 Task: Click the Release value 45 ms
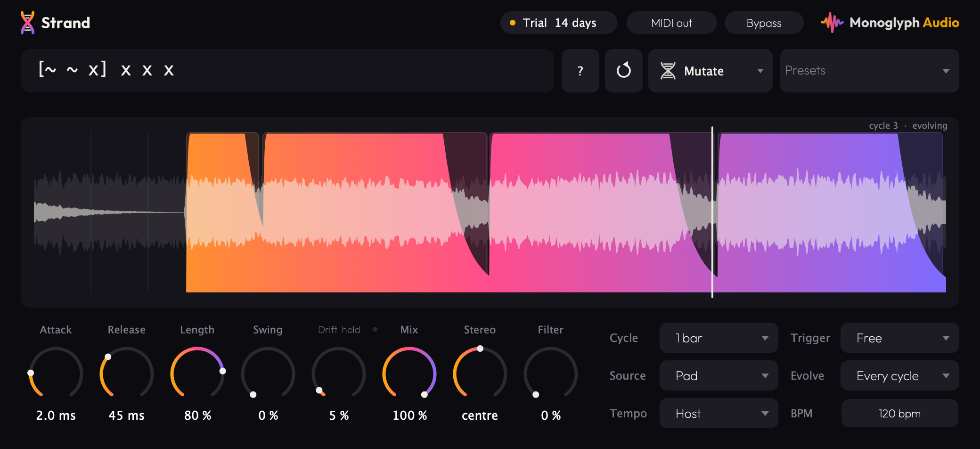tap(126, 416)
